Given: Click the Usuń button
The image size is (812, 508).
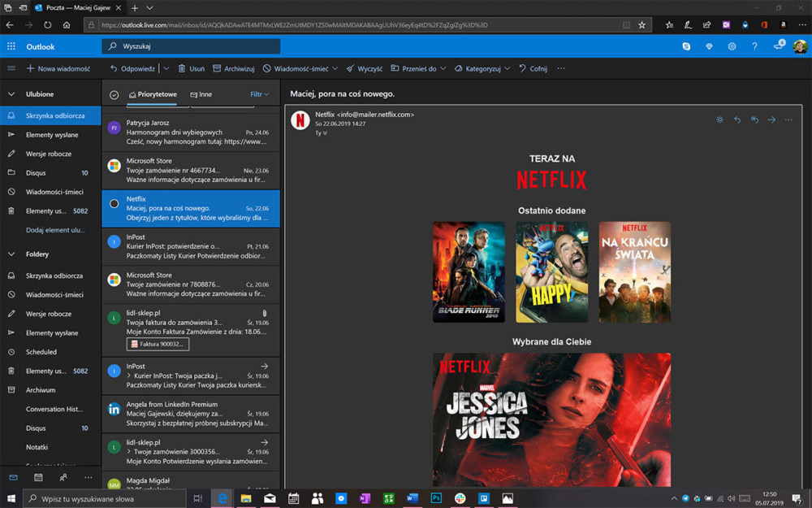Looking at the screenshot, I should (191, 68).
